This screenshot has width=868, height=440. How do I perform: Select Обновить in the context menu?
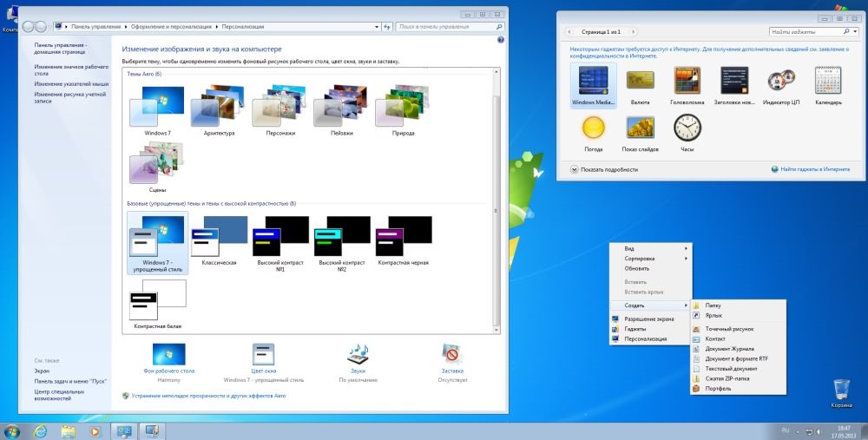(x=636, y=268)
